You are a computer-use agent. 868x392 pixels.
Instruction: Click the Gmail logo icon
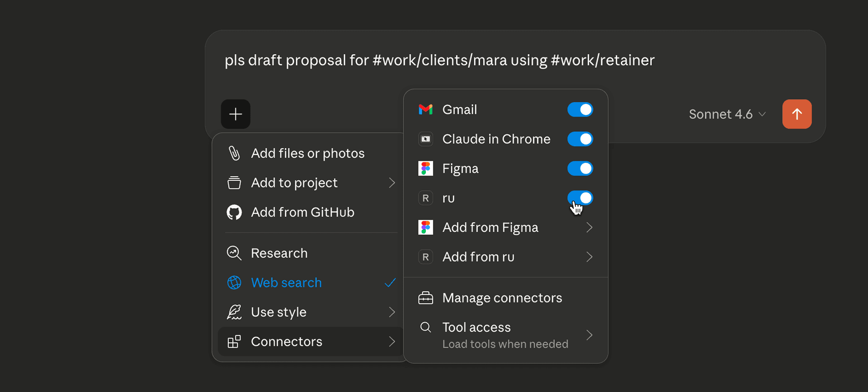(425, 109)
